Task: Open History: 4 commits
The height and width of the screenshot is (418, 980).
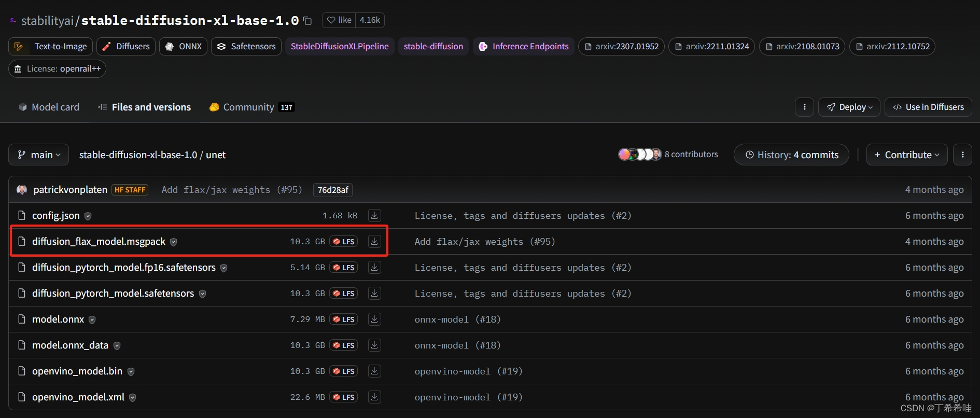Action: pyautogui.click(x=791, y=155)
